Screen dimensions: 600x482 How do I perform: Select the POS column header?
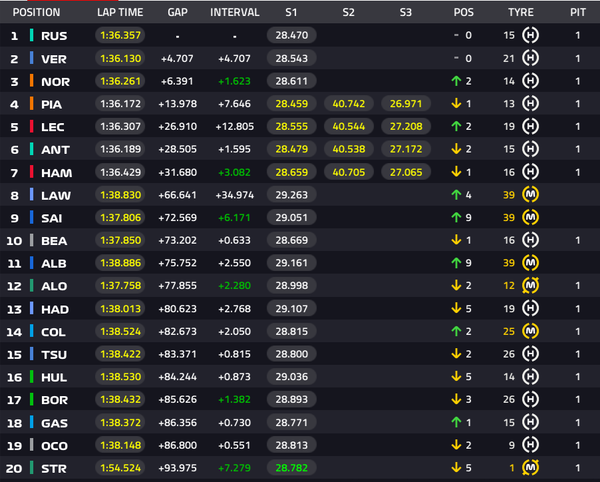(463, 12)
